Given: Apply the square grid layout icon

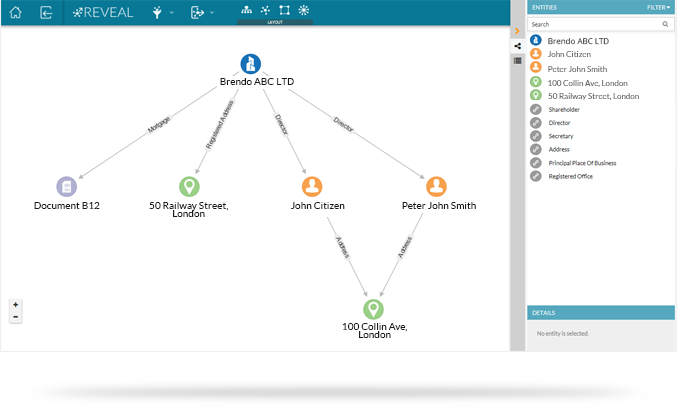Looking at the screenshot, I should click(284, 10).
